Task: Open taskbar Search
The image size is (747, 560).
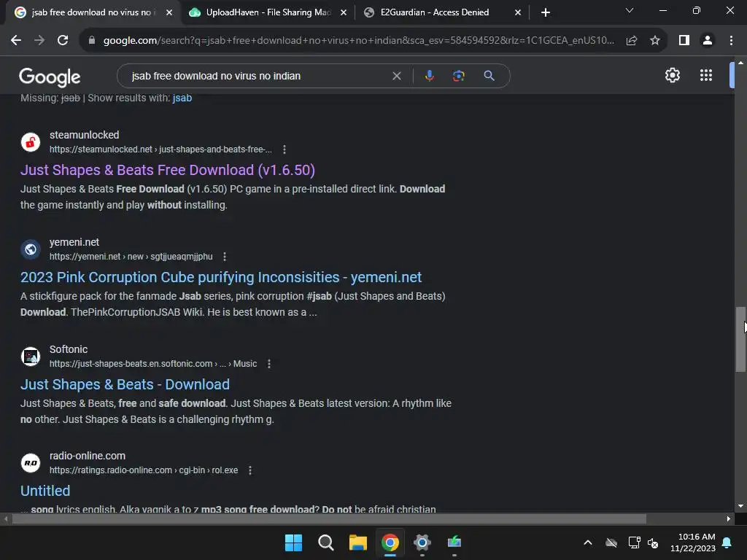Action: [326, 542]
